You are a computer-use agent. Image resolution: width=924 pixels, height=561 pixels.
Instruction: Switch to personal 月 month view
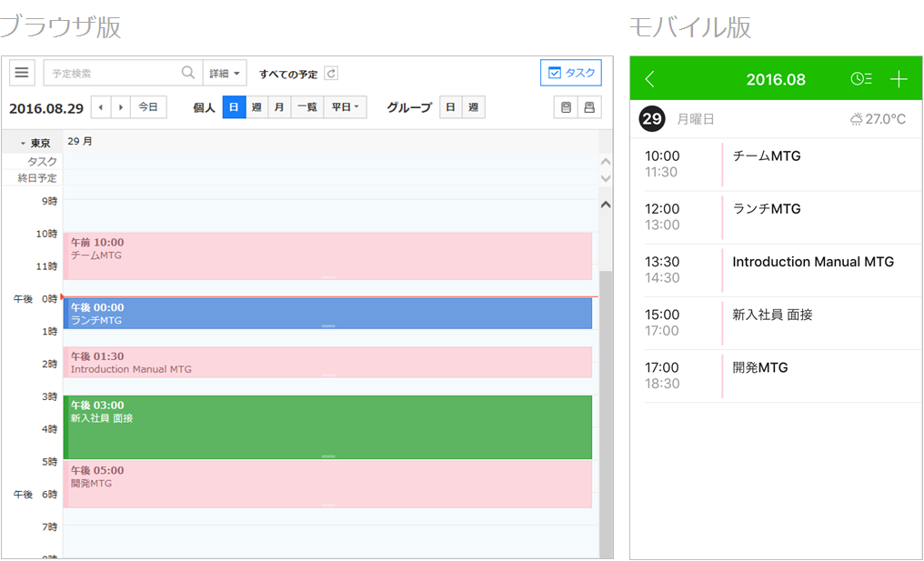coord(279,107)
